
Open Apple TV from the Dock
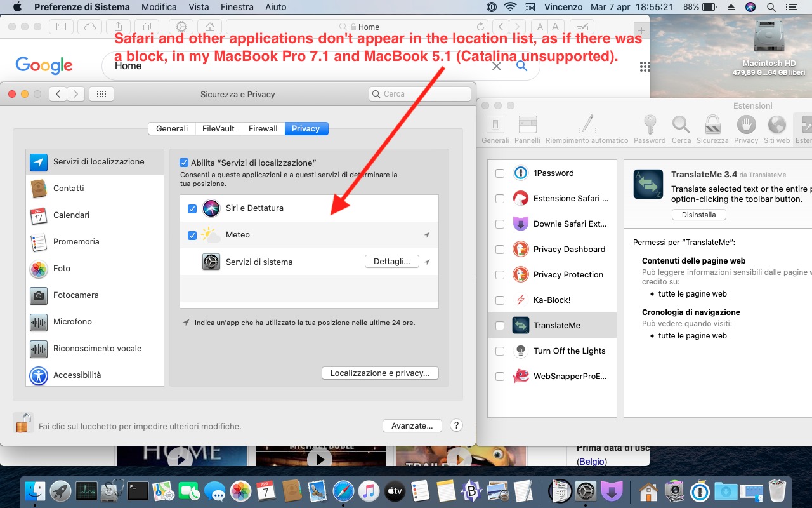click(x=395, y=491)
